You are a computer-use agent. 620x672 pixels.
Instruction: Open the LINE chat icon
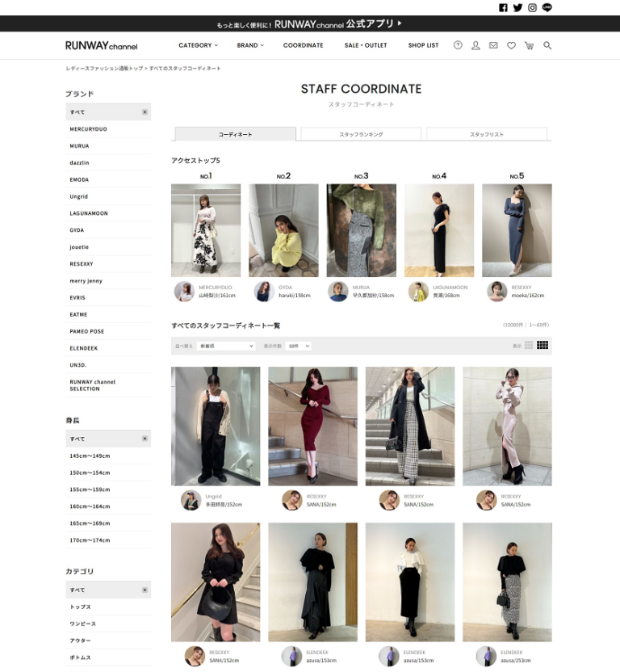click(x=547, y=8)
